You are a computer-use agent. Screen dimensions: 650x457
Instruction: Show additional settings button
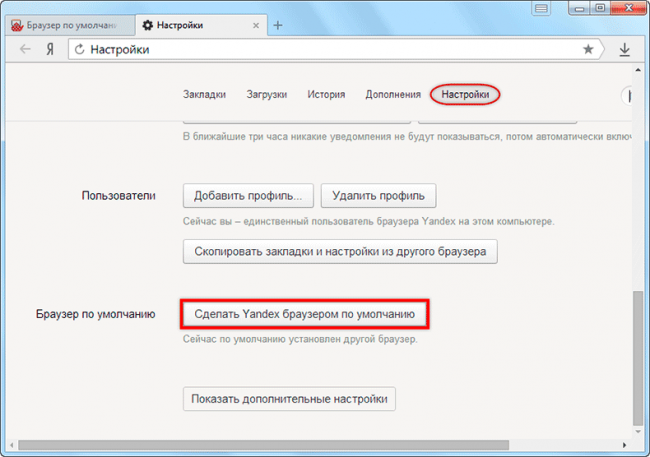tap(289, 399)
